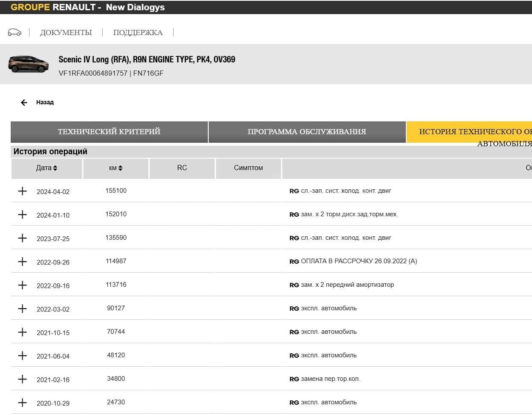Click the date 2024-04-02
This screenshot has width=532, height=415.
click(x=53, y=192)
